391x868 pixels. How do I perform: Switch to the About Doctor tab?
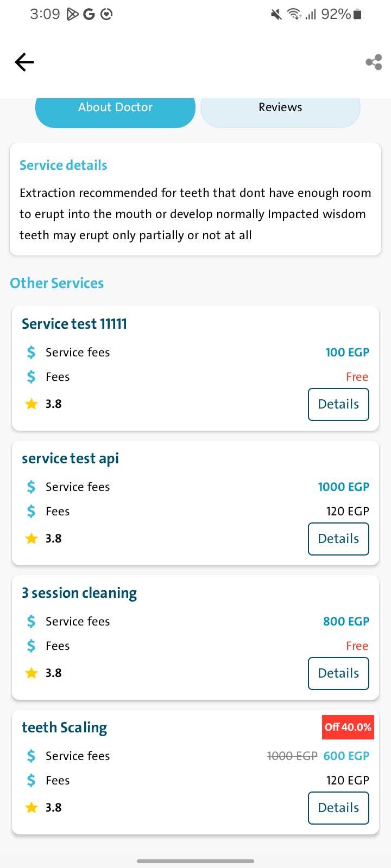115,109
